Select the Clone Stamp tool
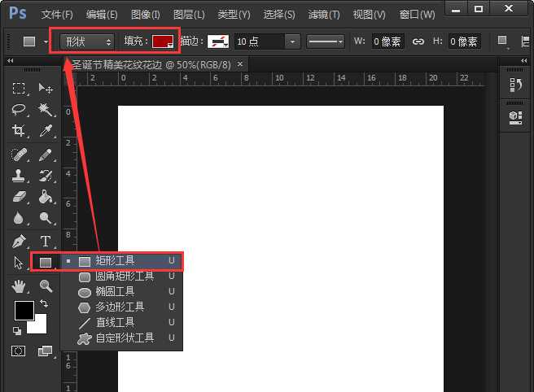Image resolution: width=534 pixels, height=392 pixels. click(19, 176)
